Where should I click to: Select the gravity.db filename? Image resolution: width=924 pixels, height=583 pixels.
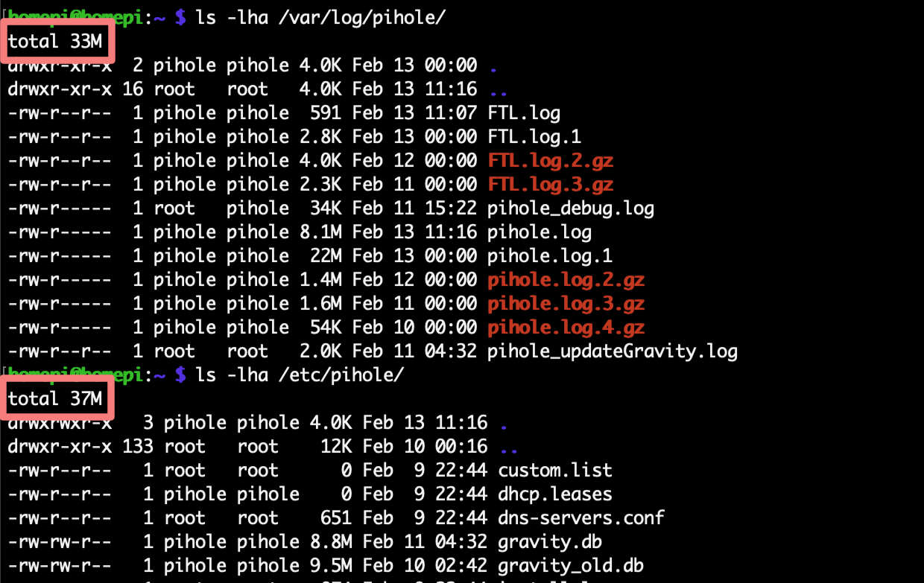coord(550,542)
